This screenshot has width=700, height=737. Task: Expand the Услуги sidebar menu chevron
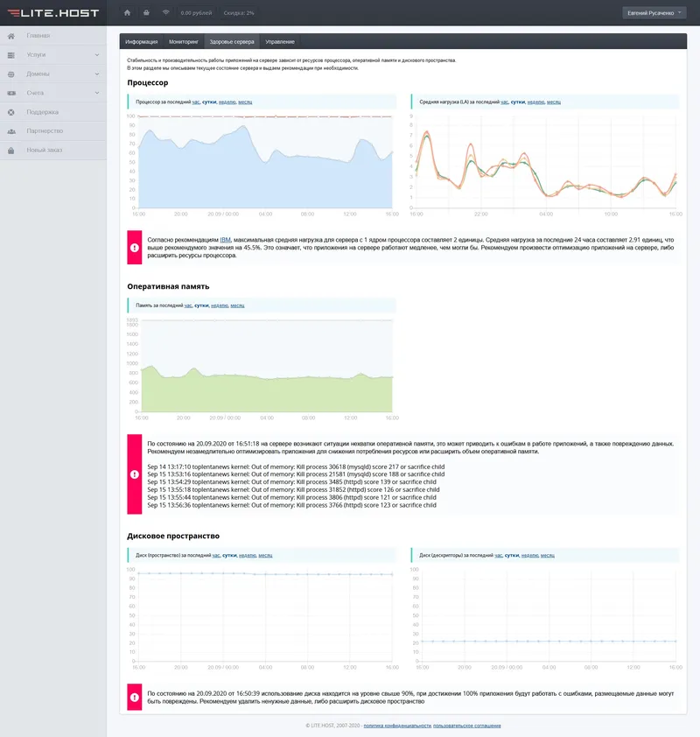click(x=97, y=55)
